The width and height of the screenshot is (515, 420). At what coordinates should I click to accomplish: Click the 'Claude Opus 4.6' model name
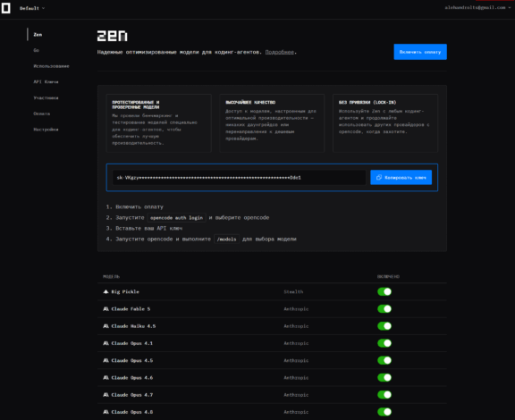click(x=131, y=378)
